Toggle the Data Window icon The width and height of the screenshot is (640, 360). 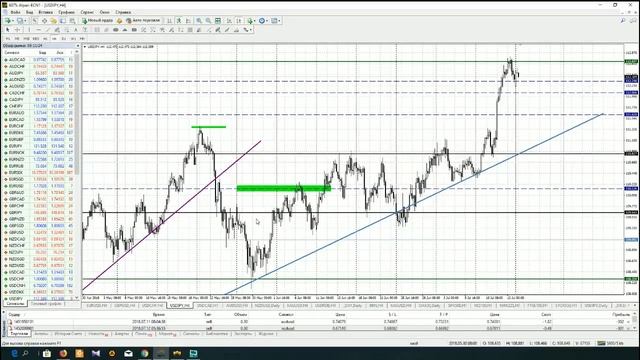[44, 20]
